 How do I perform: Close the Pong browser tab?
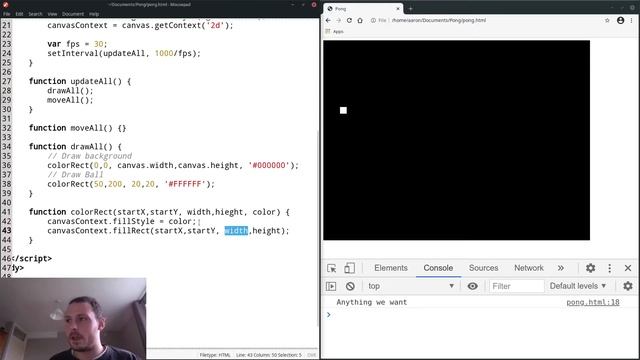pyautogui.click(x=398, y=9)
